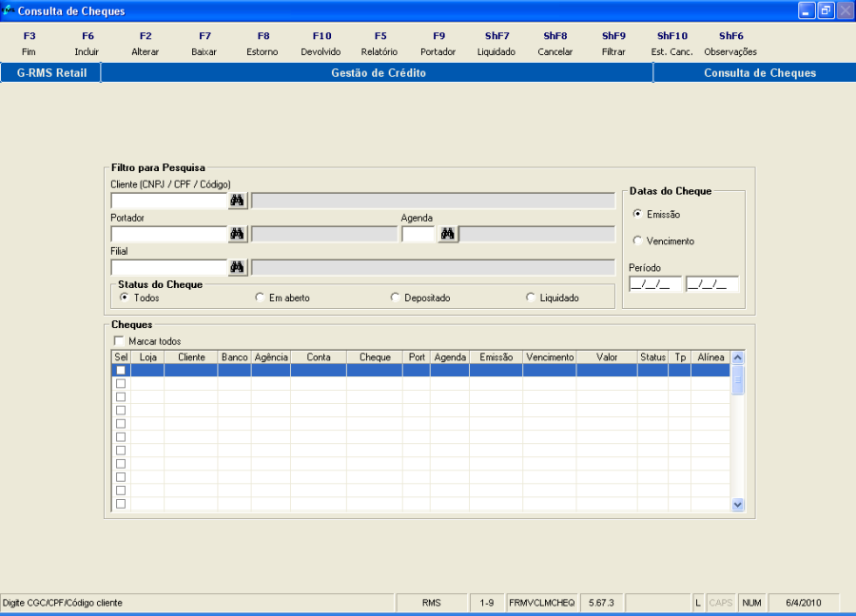The height and width of the screenshot is (616, 856).
Task: Click the F10 Devolvido command
Action: pyautogui.click(x=321, y=44)
